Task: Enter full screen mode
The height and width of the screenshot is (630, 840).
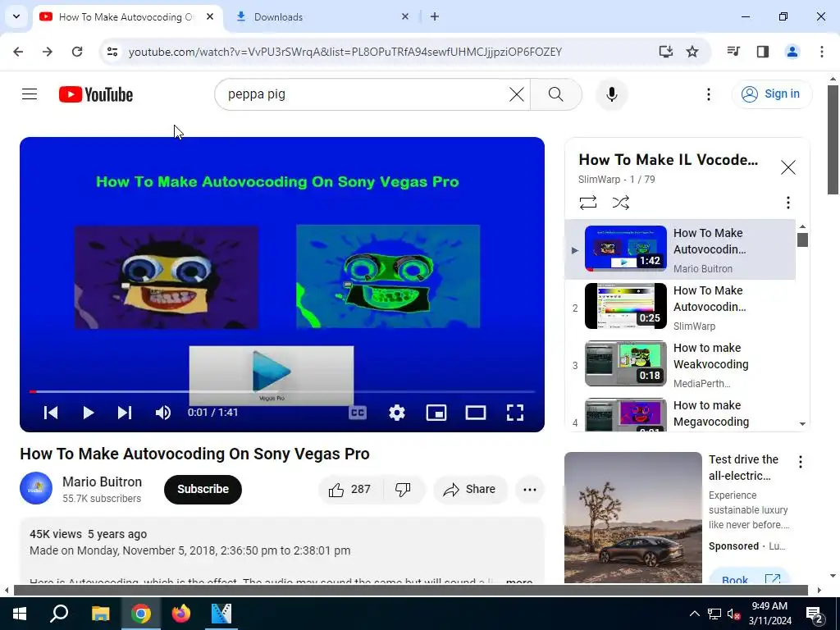Action: (x=515, y=413)
